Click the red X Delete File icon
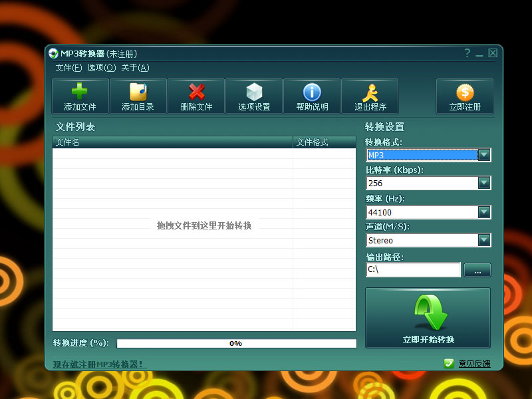532x399 pixels. click(x=196, y=92)
